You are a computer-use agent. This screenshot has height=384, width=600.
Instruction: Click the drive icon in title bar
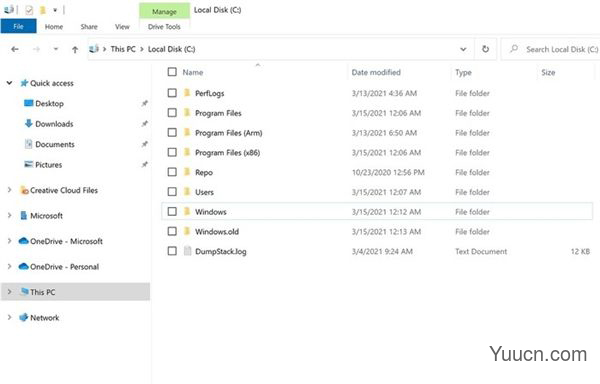pos(8,10)
